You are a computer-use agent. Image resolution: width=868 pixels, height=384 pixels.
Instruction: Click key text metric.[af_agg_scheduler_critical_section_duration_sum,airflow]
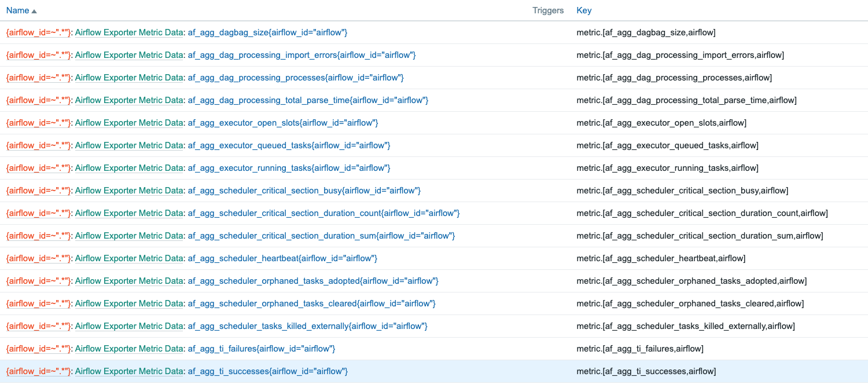pyautogui.click(x=700, y=236)
